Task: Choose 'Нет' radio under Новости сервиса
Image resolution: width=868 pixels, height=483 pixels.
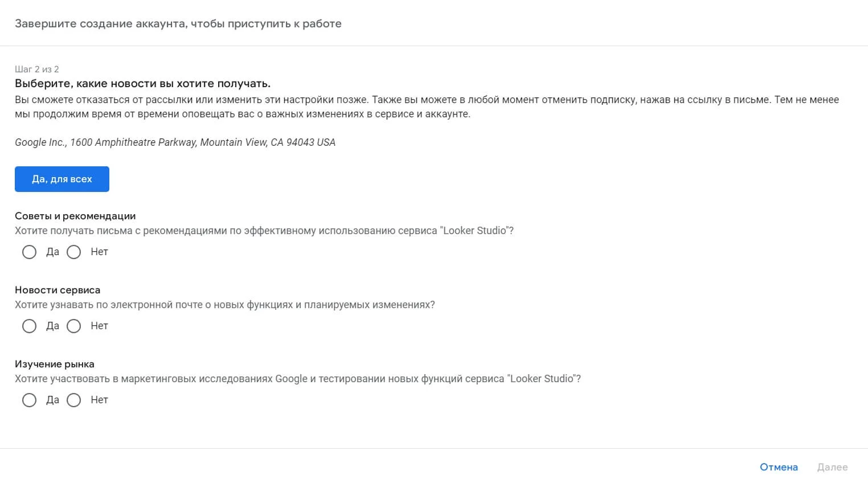Action: click(x=74, y=326)
